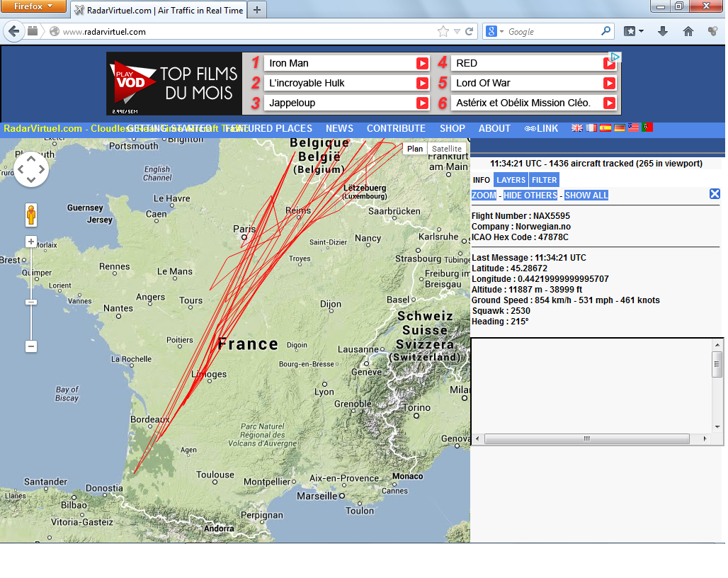Click the Firefox home icon

tap(688, 31)
